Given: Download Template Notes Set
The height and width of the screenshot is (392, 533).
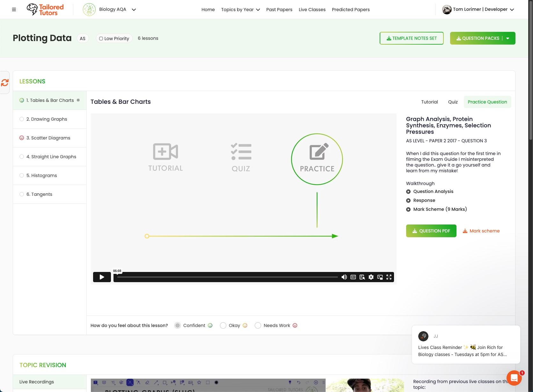Looking at the screenshot, I should (412, 38).
